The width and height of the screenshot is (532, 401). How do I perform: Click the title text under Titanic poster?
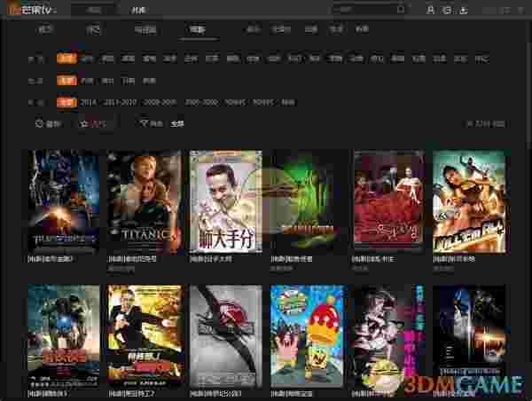pos(131,259)
